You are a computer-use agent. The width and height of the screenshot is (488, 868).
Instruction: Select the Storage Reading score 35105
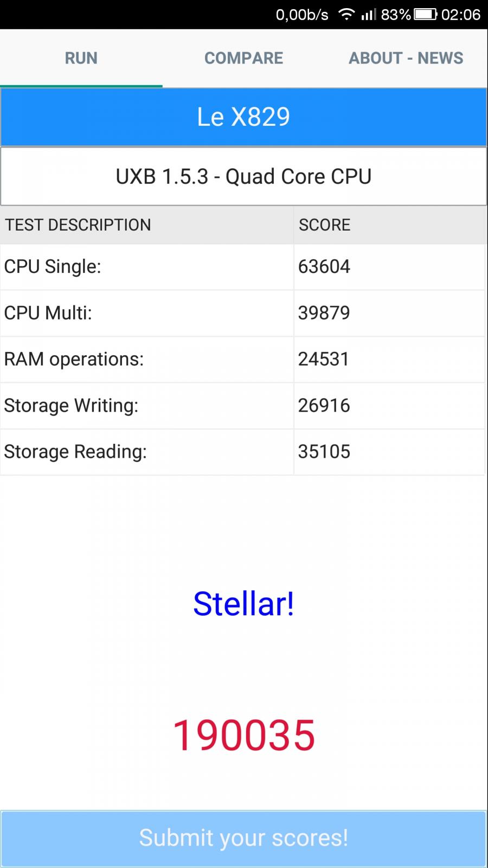click(324, 452)
